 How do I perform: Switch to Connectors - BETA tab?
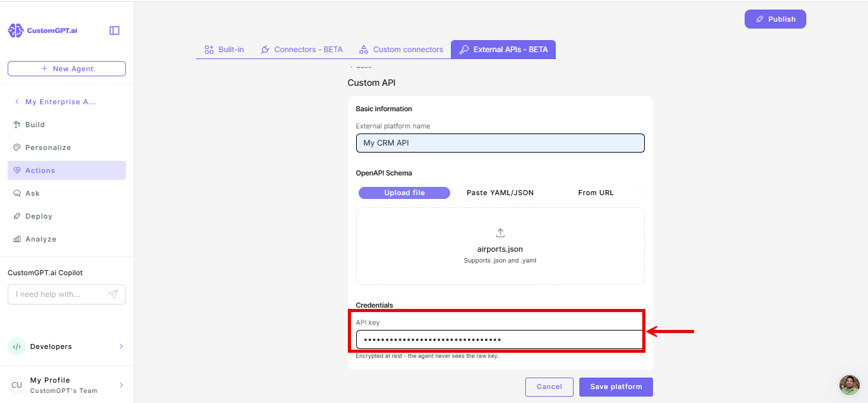302,50
